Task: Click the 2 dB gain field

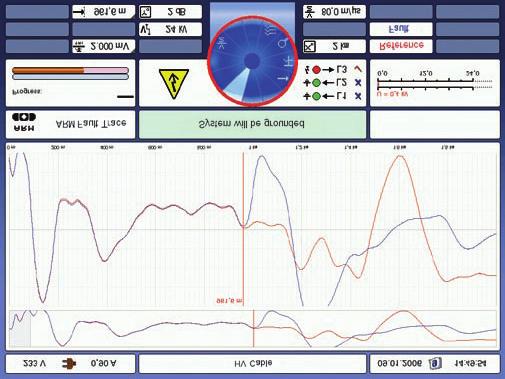Action: tap(170, 12)
